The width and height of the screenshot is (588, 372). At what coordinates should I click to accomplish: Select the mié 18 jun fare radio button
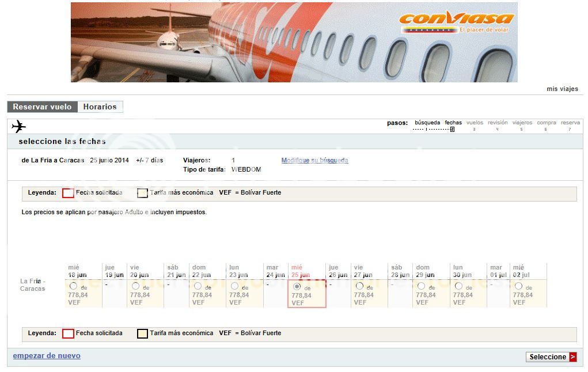point(73,286)
